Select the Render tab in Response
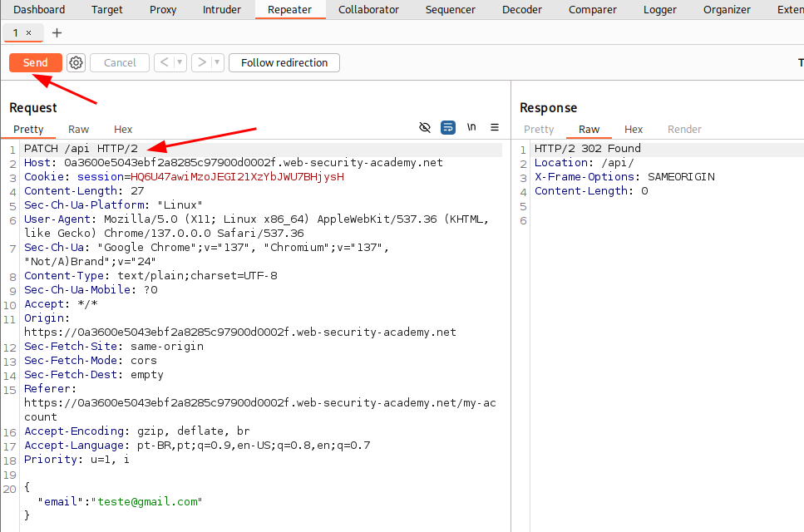 pos(684,129)
